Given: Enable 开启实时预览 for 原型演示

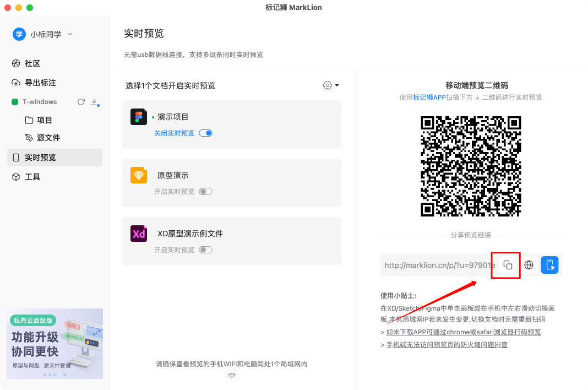Looking at the screenshot, I should pos(206,191).
